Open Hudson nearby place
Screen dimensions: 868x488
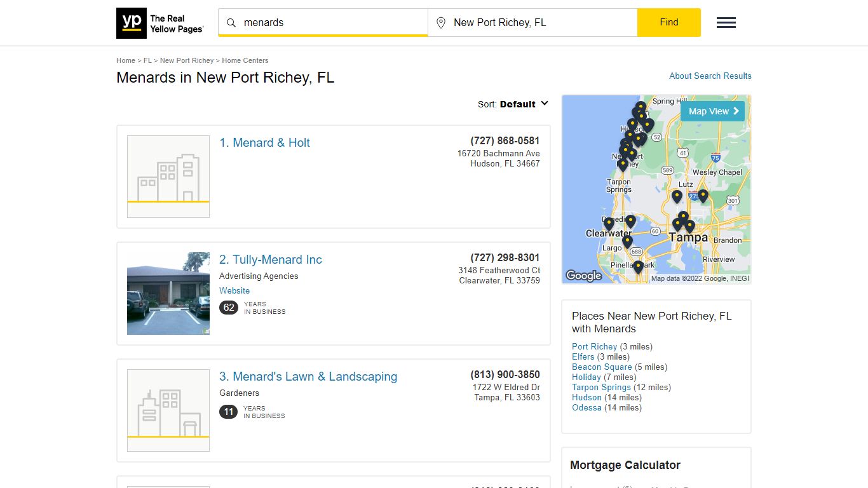tap(587, 397)
